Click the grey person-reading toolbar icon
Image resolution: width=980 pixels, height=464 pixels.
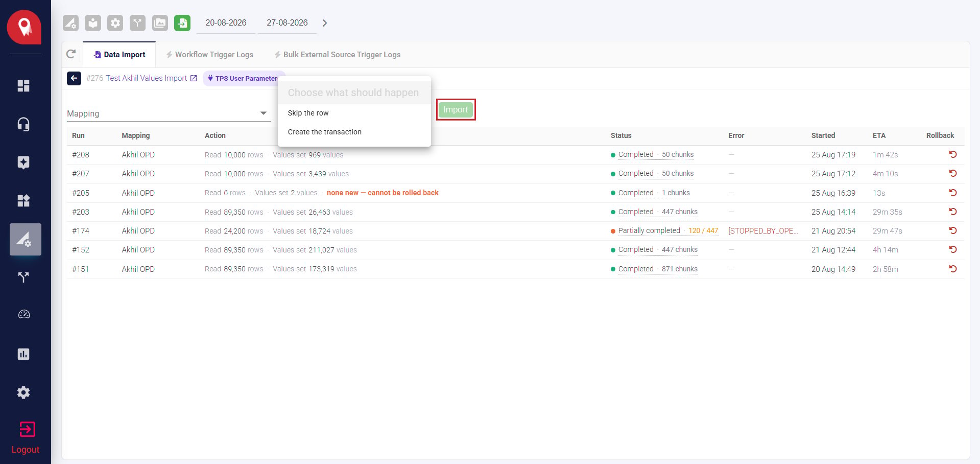point(93,23)
